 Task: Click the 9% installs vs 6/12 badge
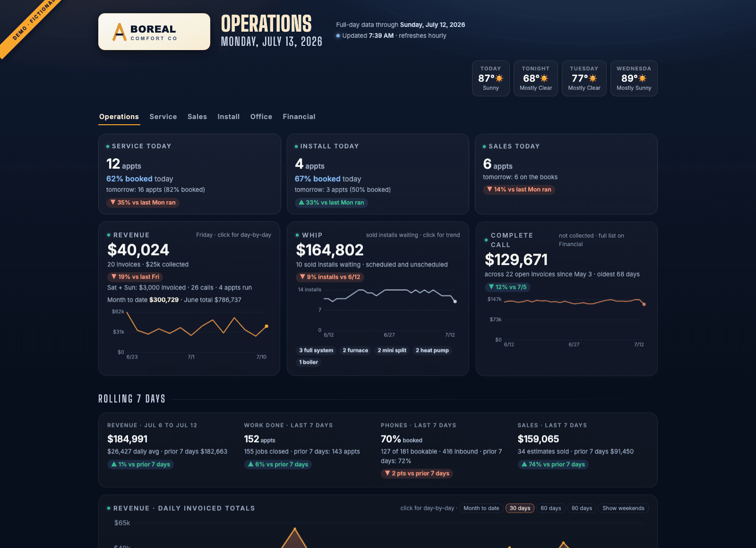[330, 277]
